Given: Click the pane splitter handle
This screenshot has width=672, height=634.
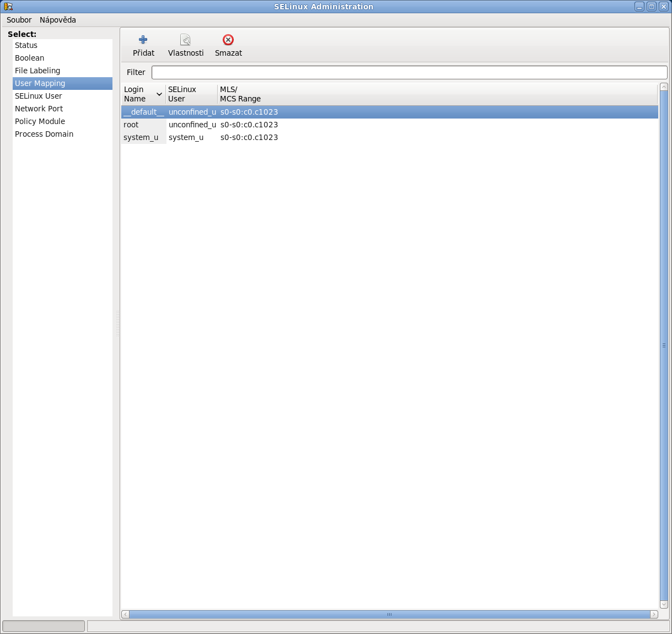Looking at the screenshot, I should [117, 324].
